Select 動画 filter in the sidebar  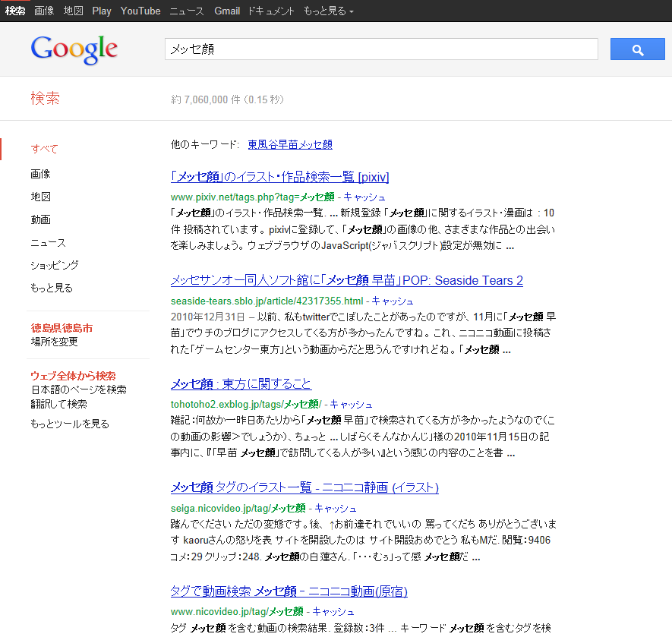(41, 219)
